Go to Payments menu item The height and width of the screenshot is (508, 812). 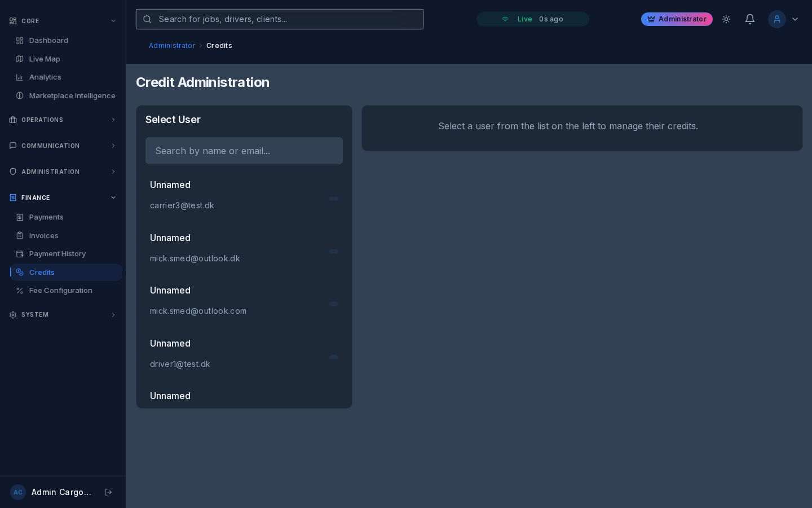[46, 217]
